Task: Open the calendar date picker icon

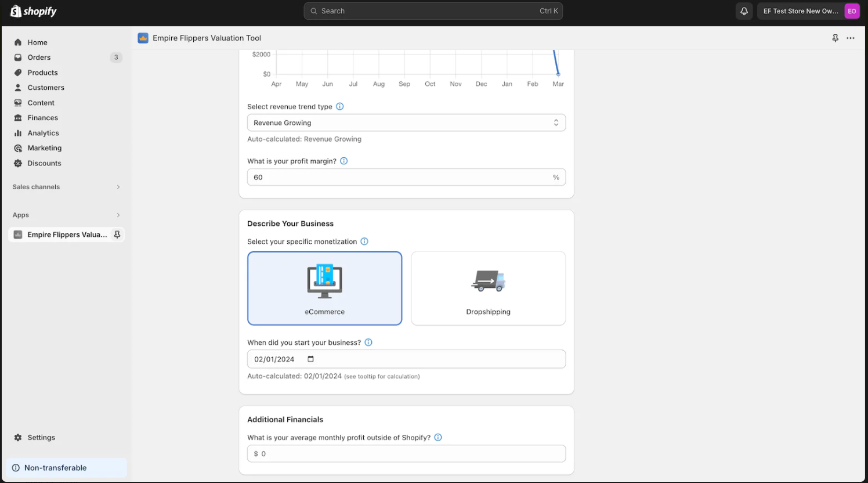Action: tap(310, 359)
